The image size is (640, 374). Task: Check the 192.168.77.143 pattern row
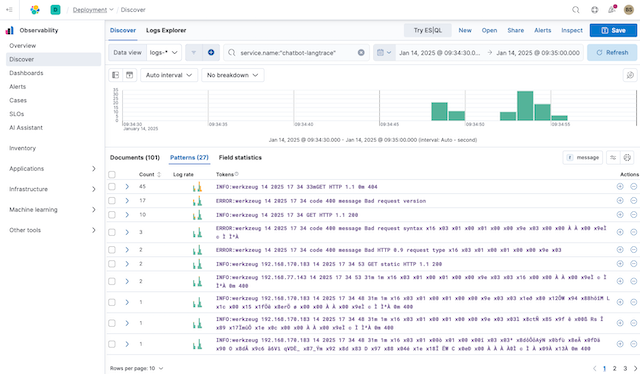tap(112, 281)
